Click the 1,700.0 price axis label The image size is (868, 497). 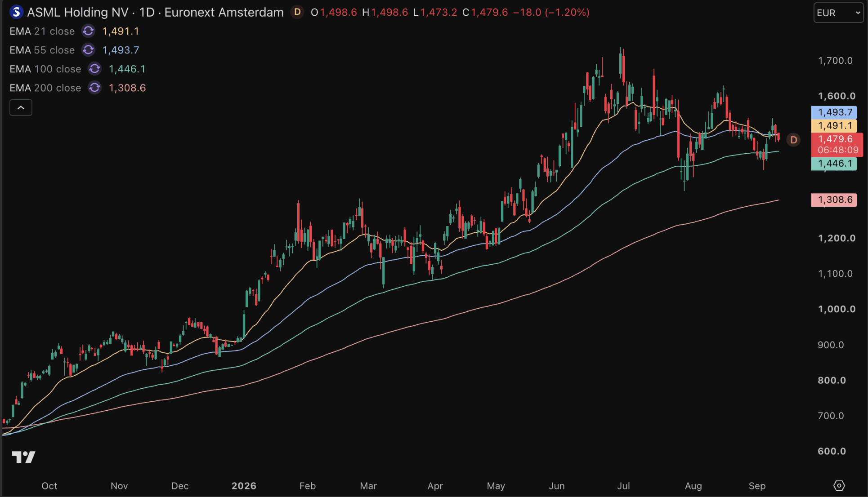[835, 60]
